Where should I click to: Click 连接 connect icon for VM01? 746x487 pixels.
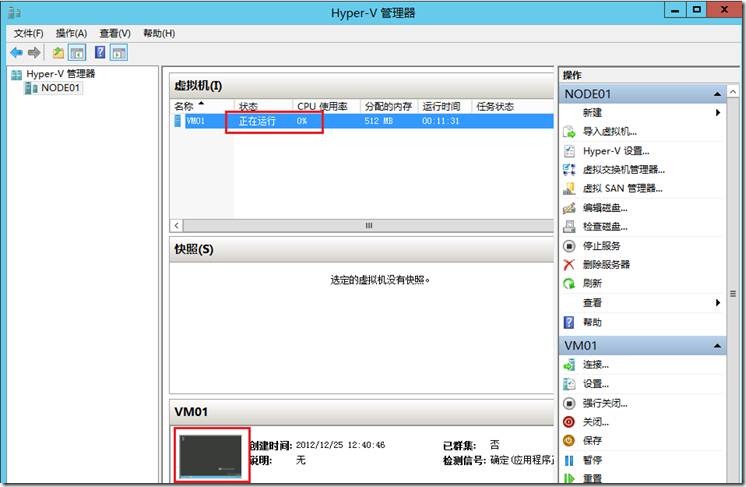point(569,365)
